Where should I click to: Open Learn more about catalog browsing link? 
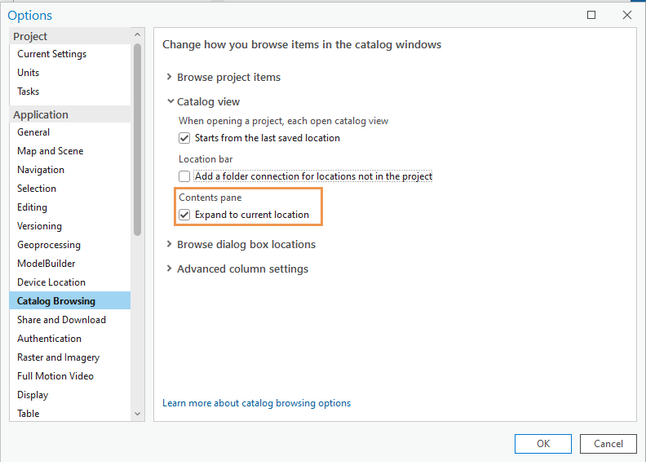click(x=256, y=403)
